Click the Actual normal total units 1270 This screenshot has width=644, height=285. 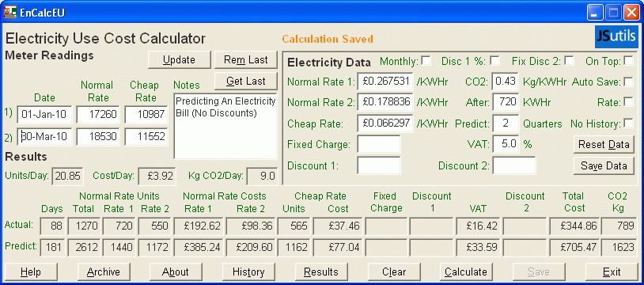click(x=84, y=226)
